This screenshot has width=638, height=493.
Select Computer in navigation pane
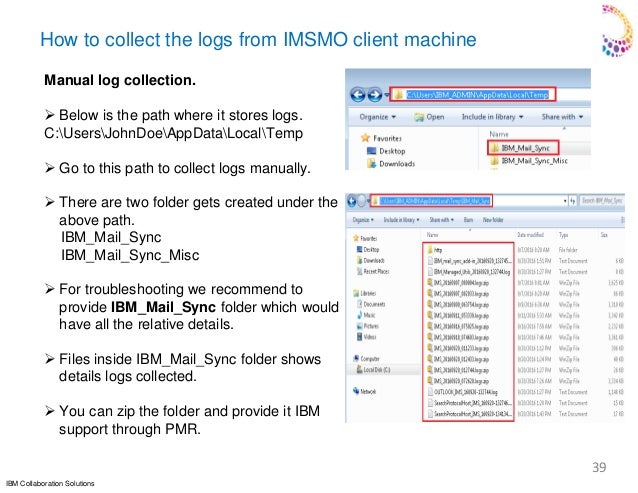(366, 359)
